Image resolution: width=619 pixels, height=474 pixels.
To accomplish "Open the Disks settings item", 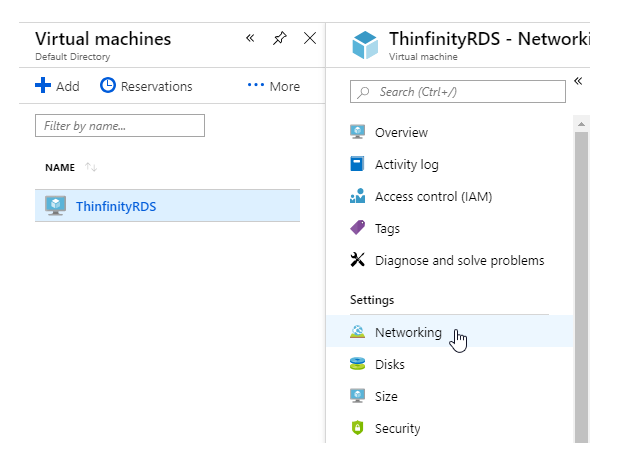I will click(x=390, y=364).
